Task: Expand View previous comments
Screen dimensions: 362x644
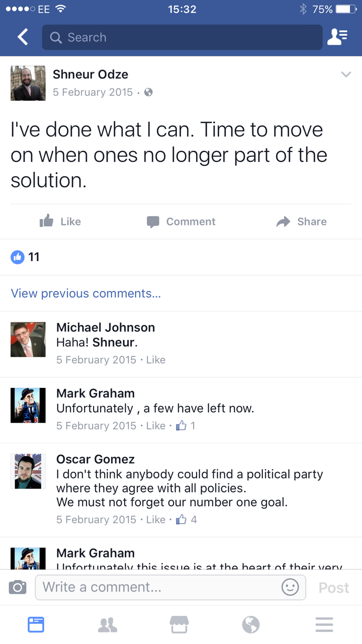Action: 86,293
